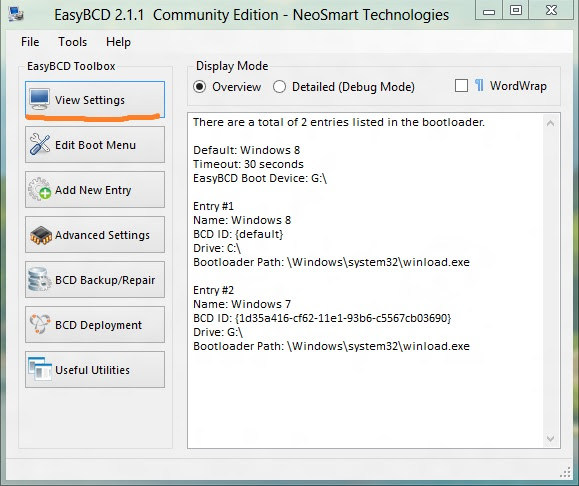Screen dimensions: 579x486
Task: Click the WordWrap pilcrow icon
Action: [479, 86]
